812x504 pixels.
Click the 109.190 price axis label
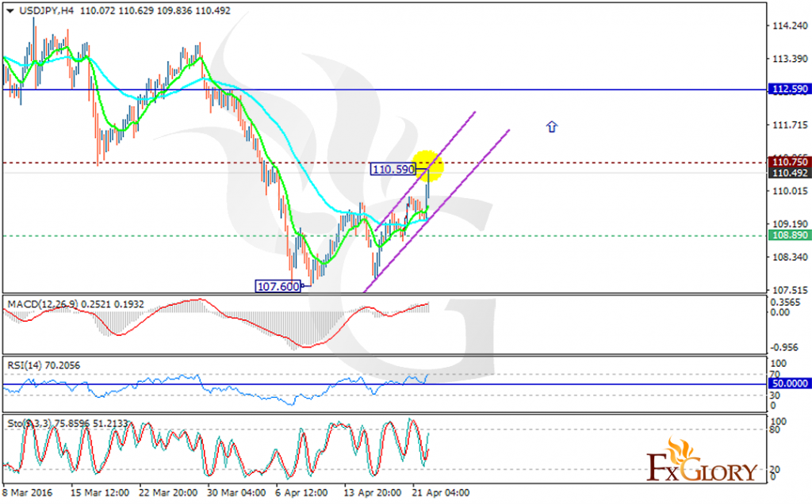(790, 224)
